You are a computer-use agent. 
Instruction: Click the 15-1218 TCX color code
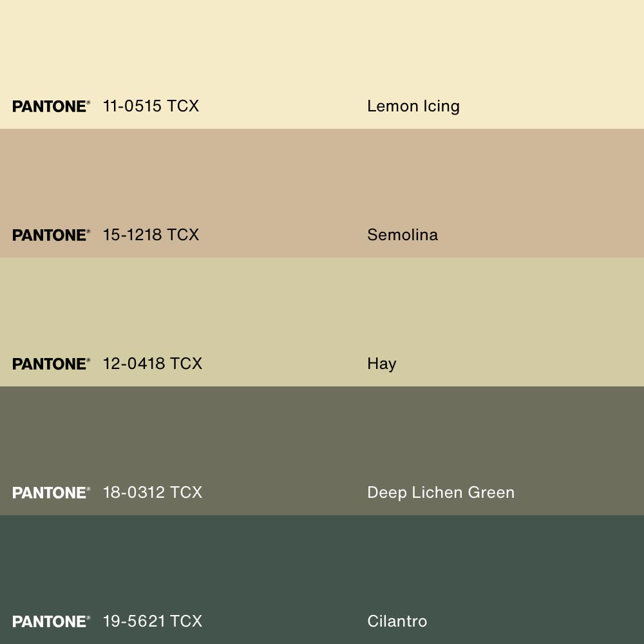(x=151, y=235)
